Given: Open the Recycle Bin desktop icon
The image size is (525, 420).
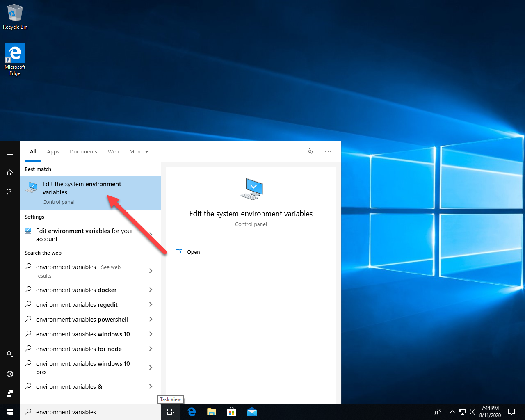Looking at the screenshot, I should (x=15, y=16).
